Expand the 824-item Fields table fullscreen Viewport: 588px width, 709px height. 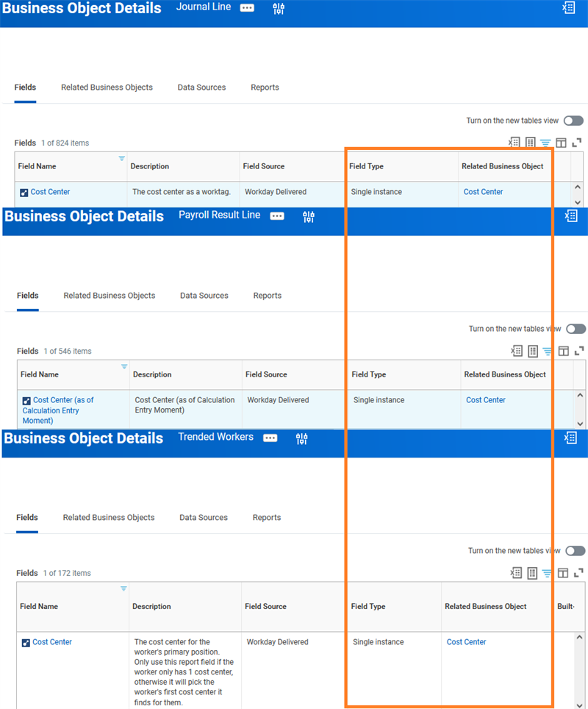[x=577, y=143]
